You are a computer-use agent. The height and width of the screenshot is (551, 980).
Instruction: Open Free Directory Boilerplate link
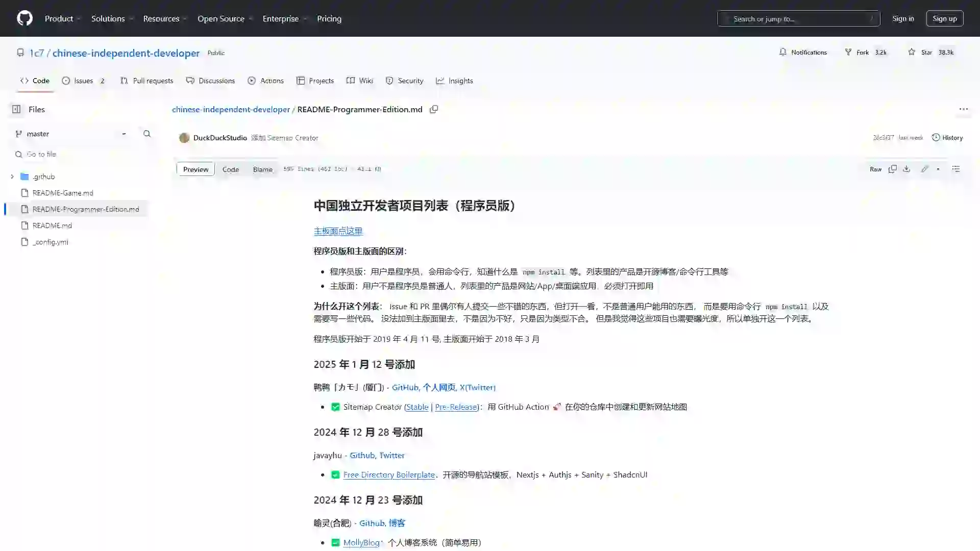click(x=389, y=474)
